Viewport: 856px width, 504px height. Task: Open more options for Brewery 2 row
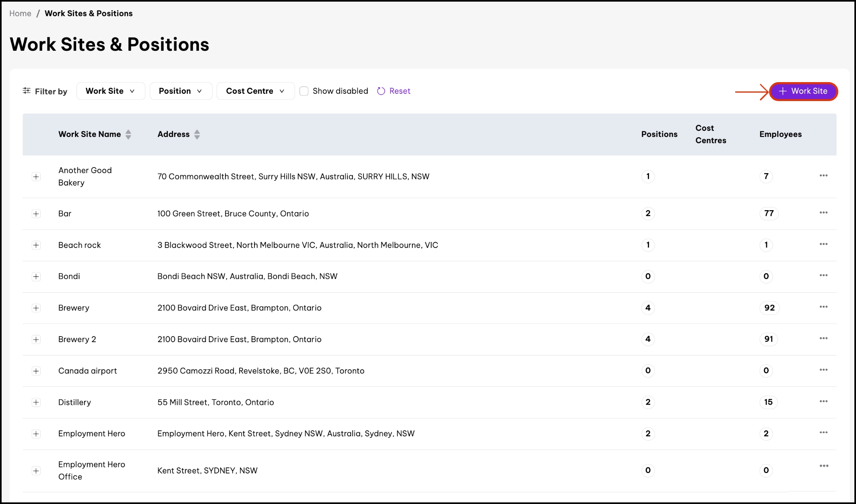point(823,339)
